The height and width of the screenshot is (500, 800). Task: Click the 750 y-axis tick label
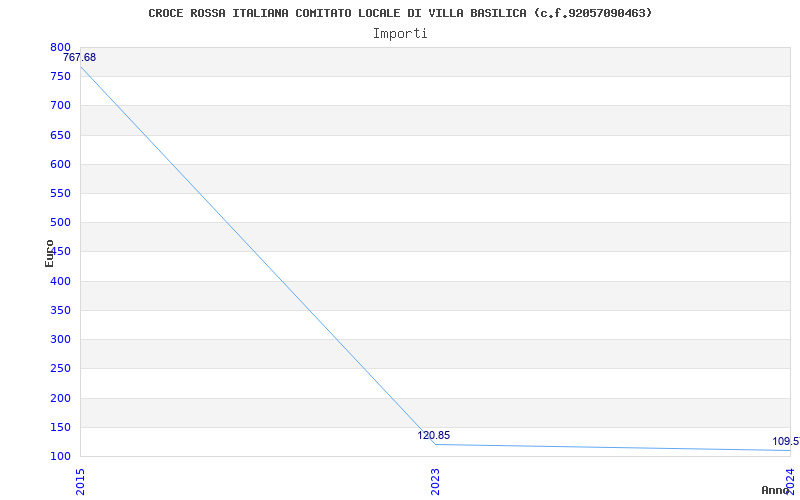coord(60,77)
